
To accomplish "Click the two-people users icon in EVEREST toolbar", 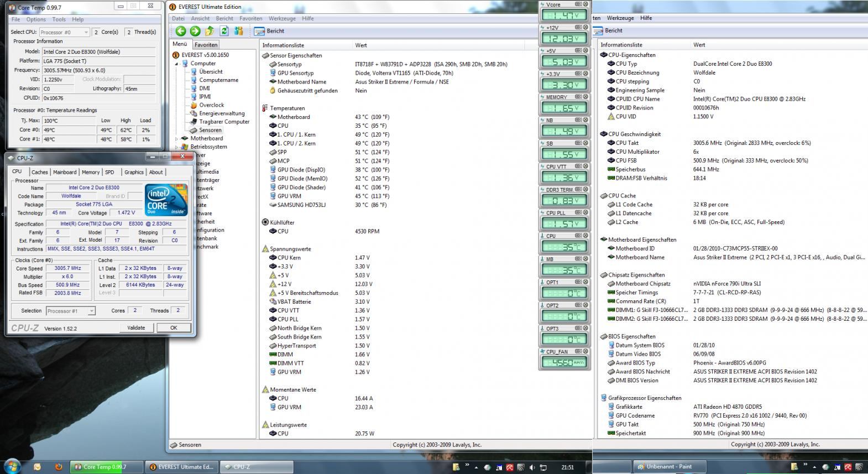I will click(x=239, y=32).
